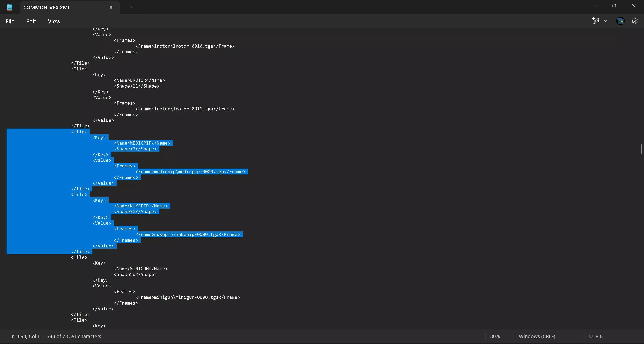Place cursor on MINIGUN name line
The height and width of the screenshot is (344, 644).
tap(141, 269)
